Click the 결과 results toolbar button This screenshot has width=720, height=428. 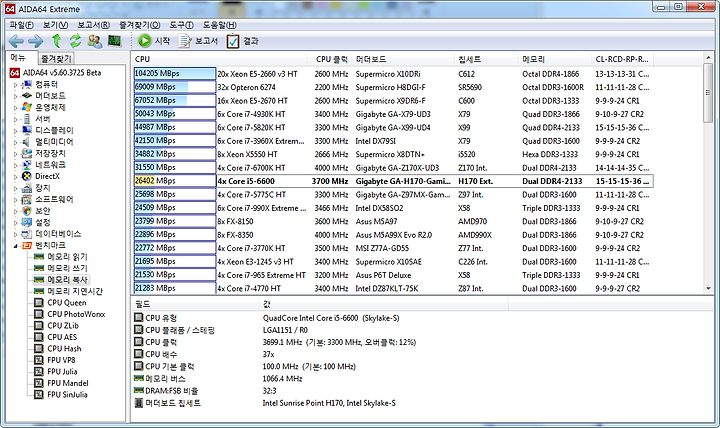click(242, 41)
